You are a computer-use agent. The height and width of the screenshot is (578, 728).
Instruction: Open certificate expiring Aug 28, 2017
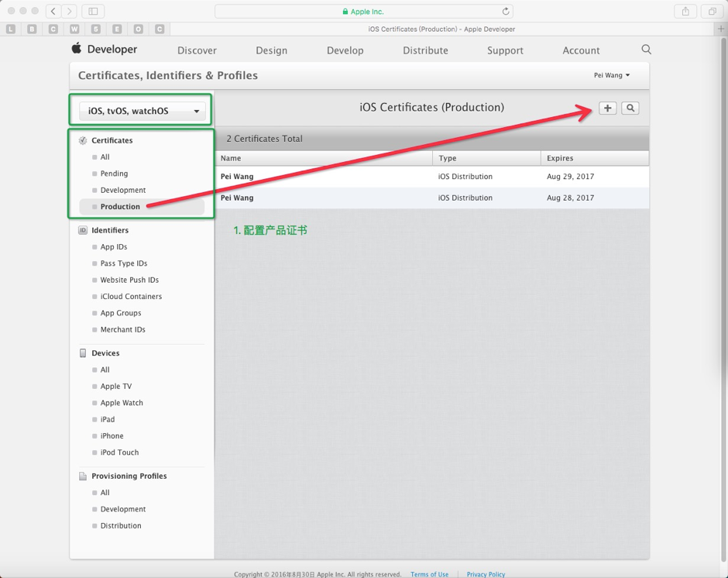tap(432, 198)
